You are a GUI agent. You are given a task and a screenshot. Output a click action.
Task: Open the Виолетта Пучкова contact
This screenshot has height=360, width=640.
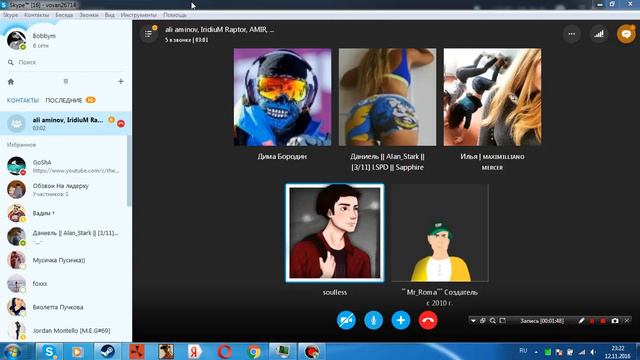pos(64,307)
